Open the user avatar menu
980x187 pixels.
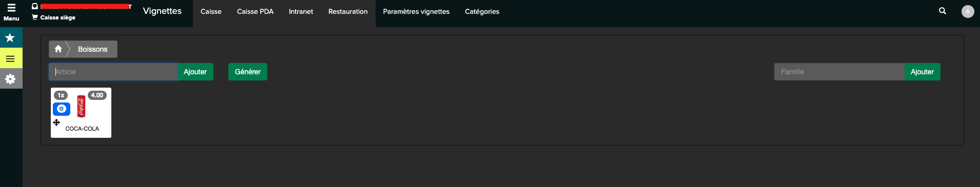coord(967,11)
